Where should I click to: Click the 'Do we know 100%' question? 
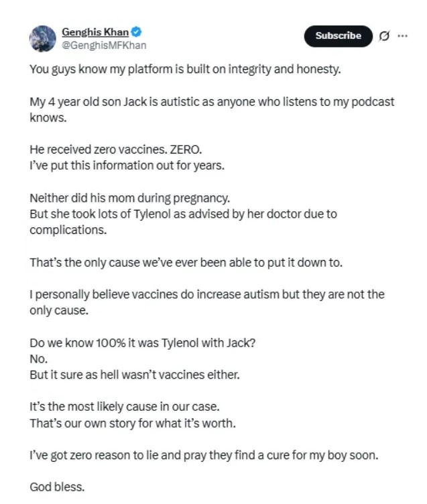142,342
